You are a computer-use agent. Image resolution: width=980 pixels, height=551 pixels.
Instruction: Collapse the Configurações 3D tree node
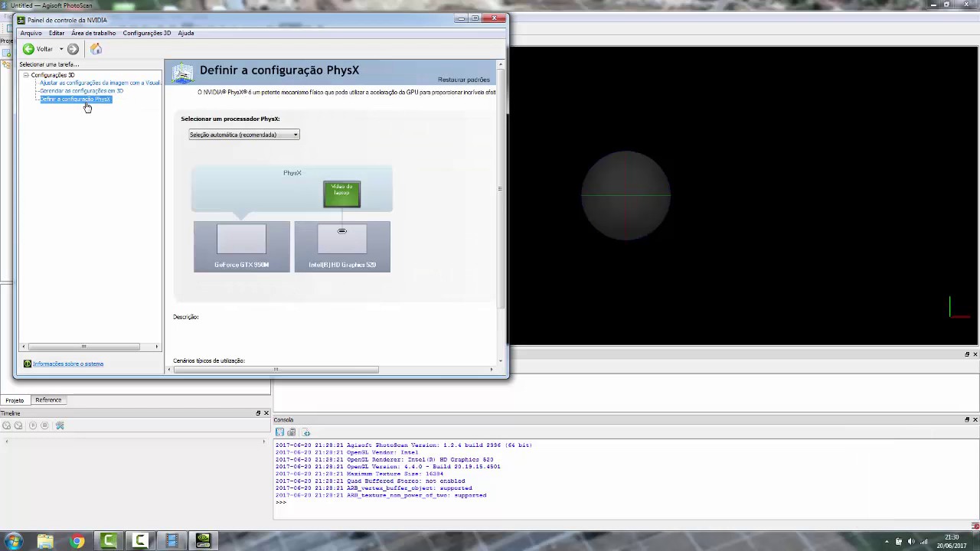click(25, 75)
